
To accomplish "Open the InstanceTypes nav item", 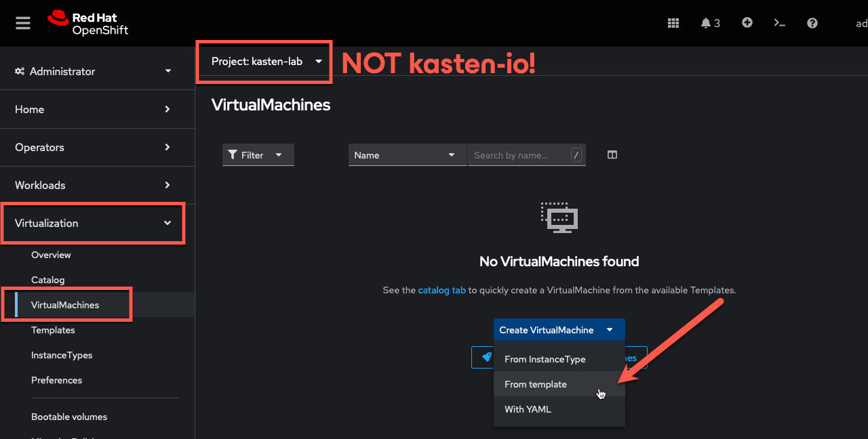I will pyautogui.click(x=62, y=355).
